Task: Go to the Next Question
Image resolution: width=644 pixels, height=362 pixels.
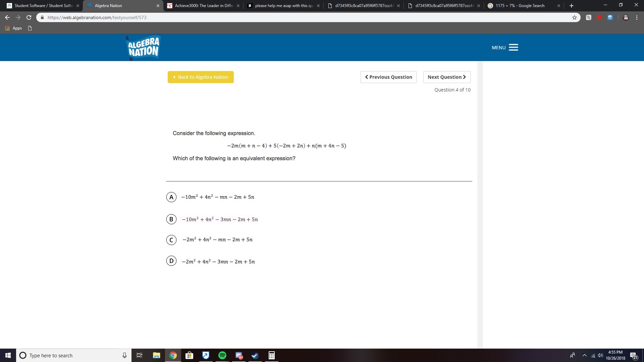Action: click(446, 77)
